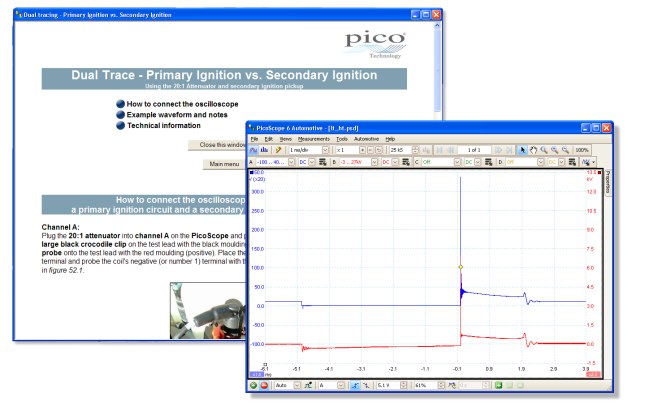Switch to spectrum mode icon
Screen dimensions: 650x403
264,148
